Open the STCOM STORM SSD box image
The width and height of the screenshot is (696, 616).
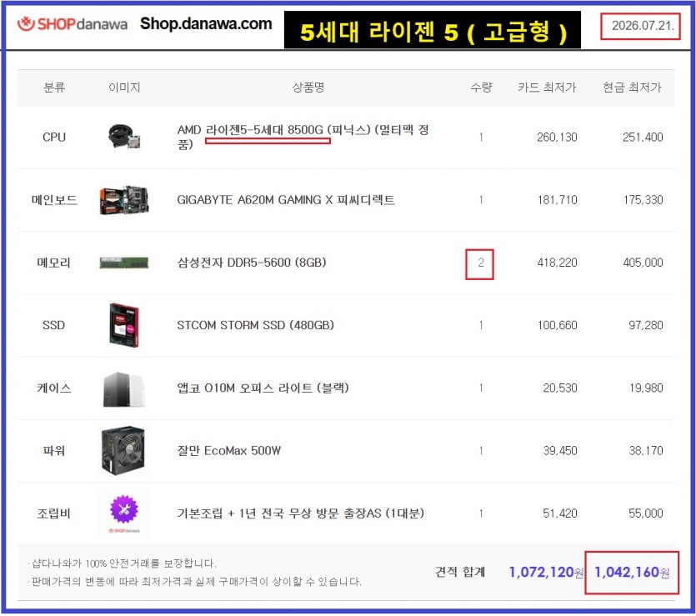[x=124, y=325]
